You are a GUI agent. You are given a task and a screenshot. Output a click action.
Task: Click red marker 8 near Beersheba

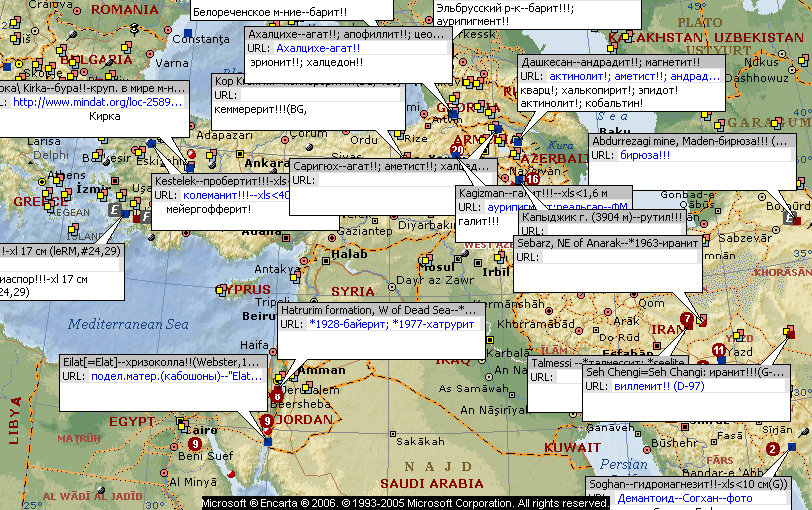(x=276, y=396)
